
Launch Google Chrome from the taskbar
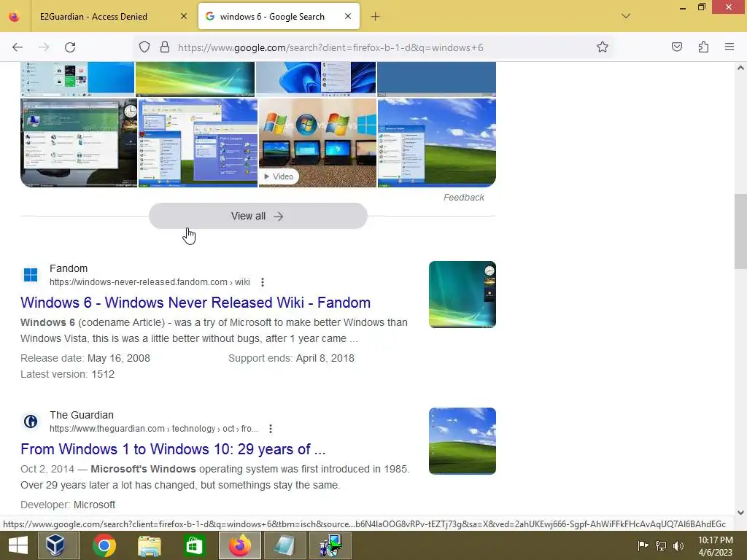coord(104,545)
